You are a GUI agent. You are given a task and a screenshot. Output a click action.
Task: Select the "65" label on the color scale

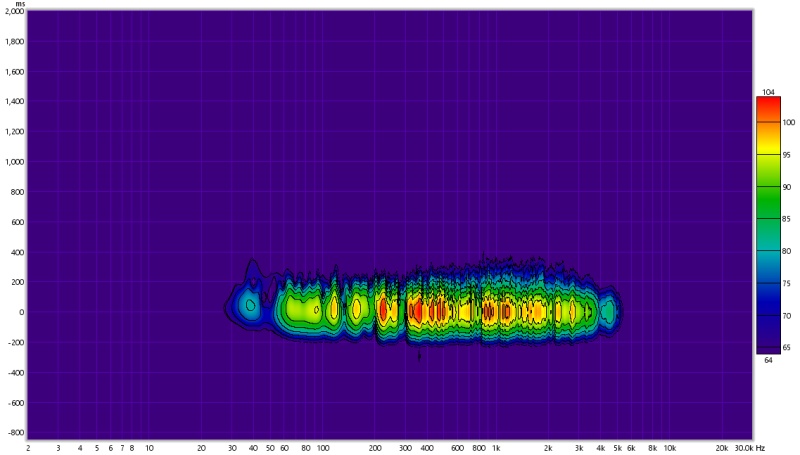tap(787, 348)
